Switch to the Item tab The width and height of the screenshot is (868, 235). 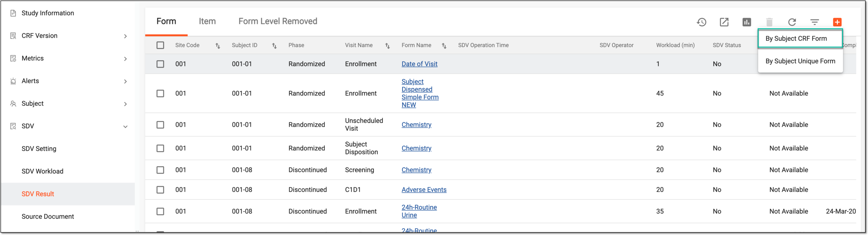coord(207,21)
